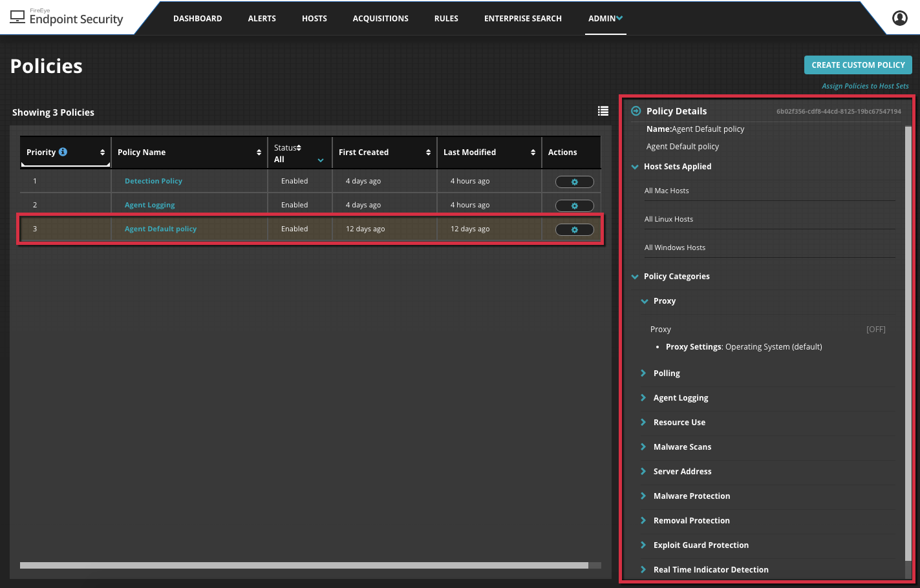Image resolution: width=920 pixels, height=588 pixels.
Task: Collapse the Proxy category
Action: point(645,301)
